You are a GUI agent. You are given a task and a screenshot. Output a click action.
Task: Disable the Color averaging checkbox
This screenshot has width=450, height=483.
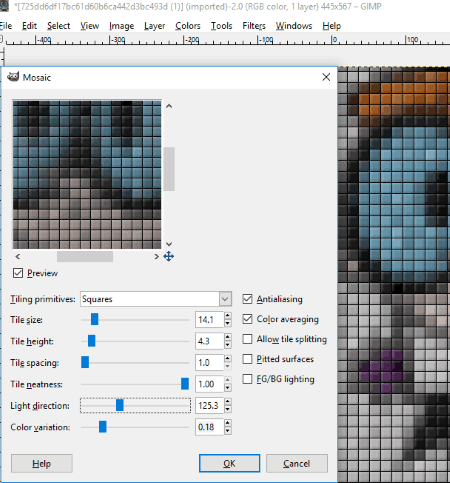pos(247,319)
